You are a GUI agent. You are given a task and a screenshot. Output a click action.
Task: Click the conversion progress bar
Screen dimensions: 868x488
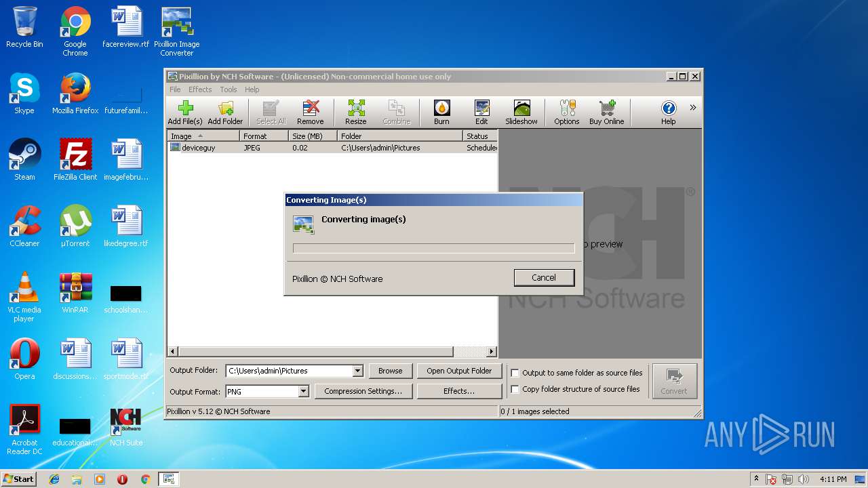pyautogui.click(x=433, y=248)
